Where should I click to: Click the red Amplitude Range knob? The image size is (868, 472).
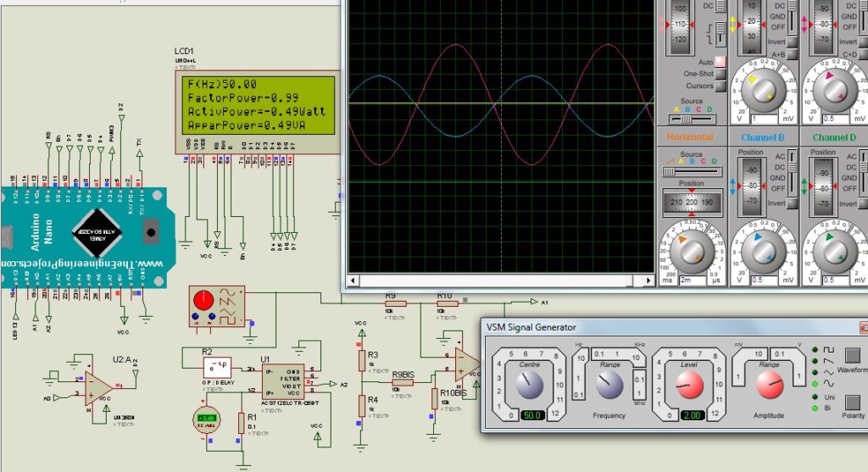[770, 385]
